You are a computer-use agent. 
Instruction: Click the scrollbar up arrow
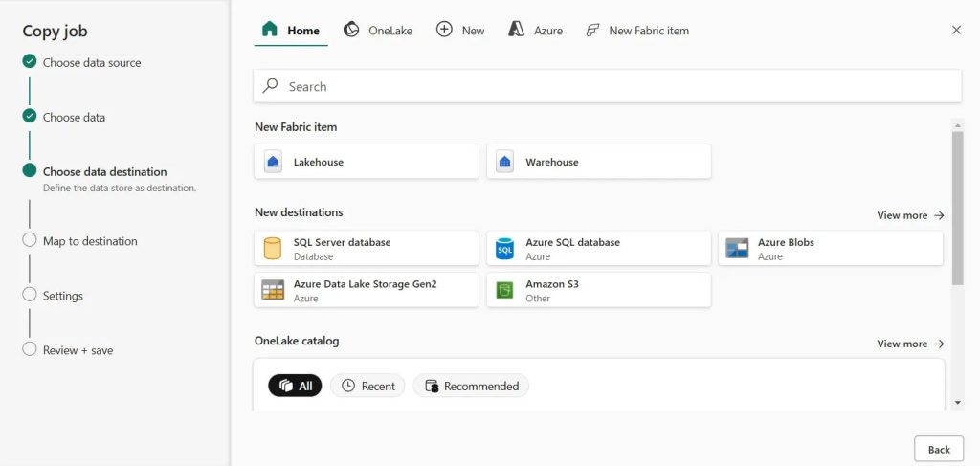pyautogui.click(x=957, y=125)
